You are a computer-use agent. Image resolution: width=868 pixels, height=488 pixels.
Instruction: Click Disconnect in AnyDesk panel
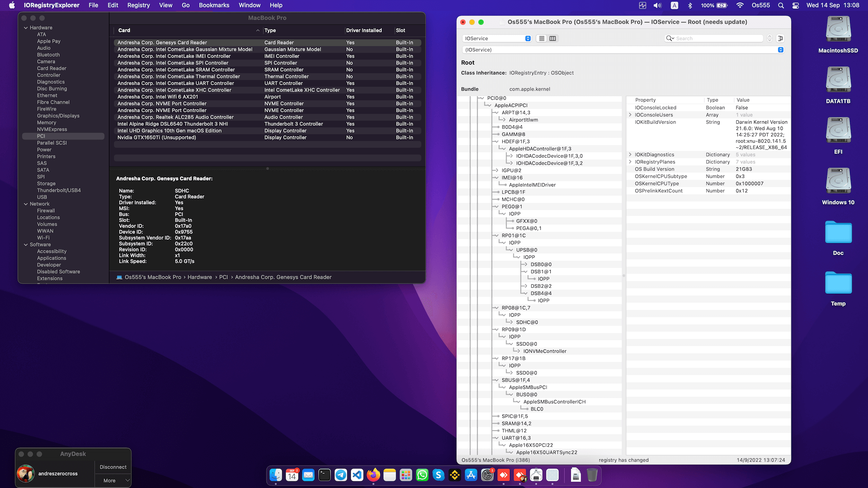pyautogui.click(x=113, y=467)
